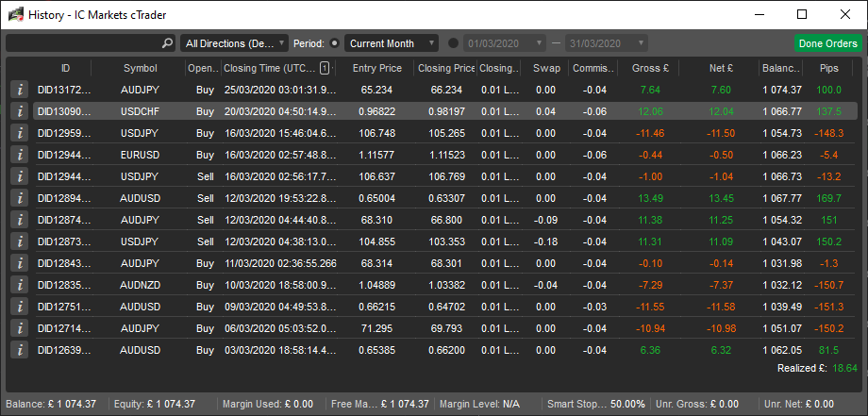The height and width of the screenshot is (416, 868).
Task: Open the 01/03/2020 start date picker
Action: (x=505, y=43)
